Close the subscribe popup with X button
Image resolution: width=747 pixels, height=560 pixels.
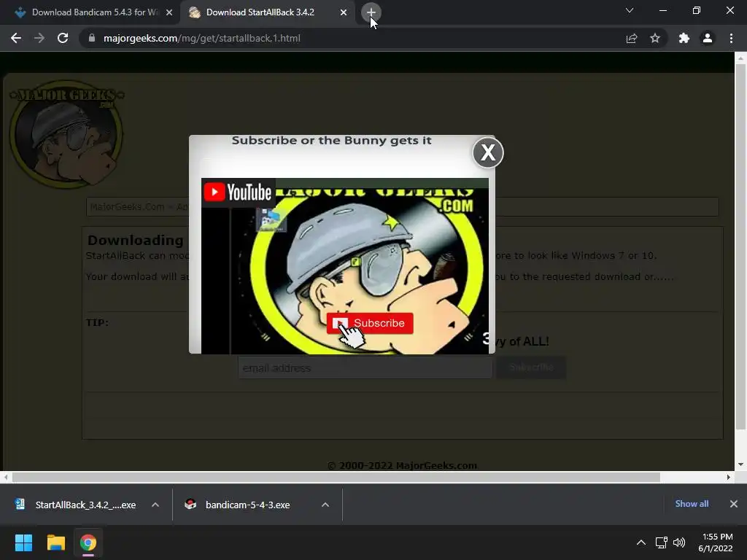tap(488, 153)
